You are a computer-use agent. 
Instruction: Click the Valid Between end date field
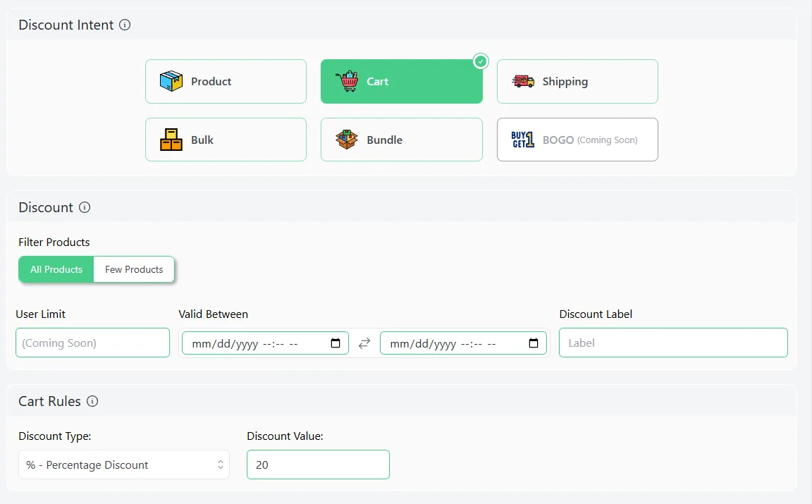click(x=463, y=343)
